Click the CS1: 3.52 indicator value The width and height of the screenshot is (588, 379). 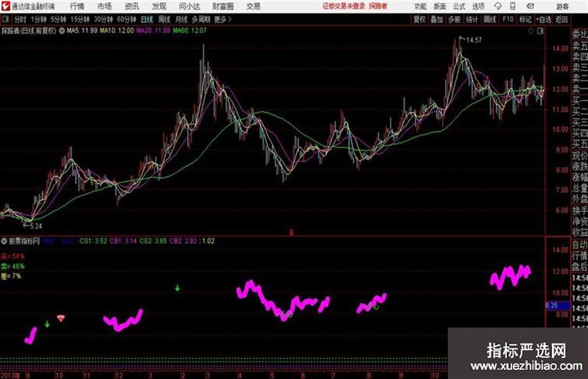tap(93, 241)
